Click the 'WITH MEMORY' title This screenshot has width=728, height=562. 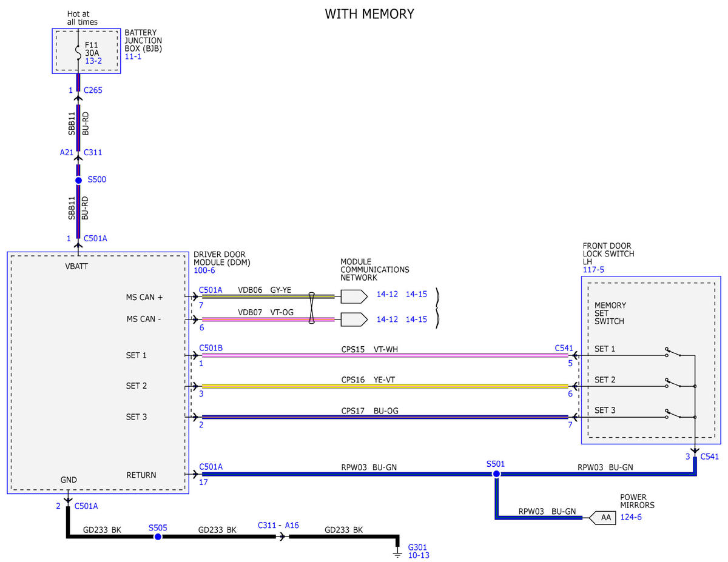click(369, 13)
